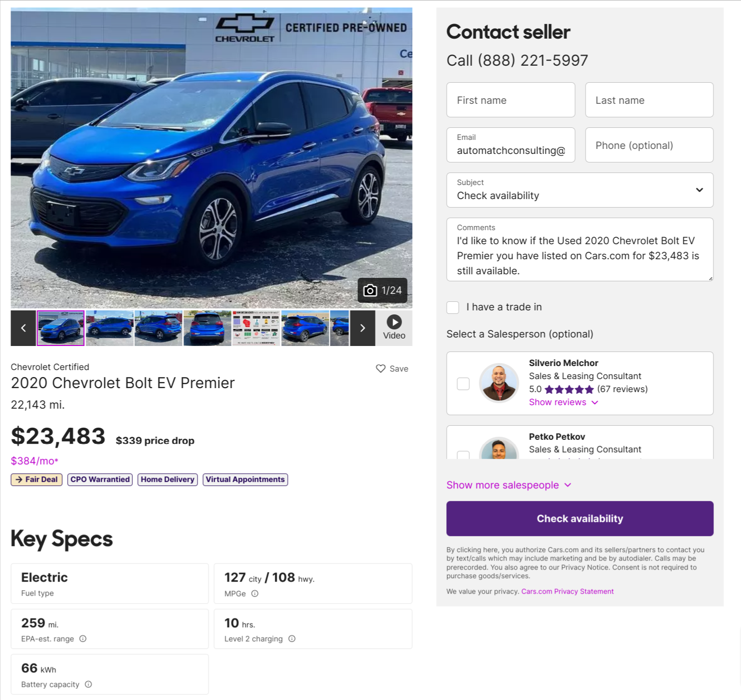Click info icon beside Level 2 charging
The width and height of the screenshot is (741, 700).
point(292,639)
